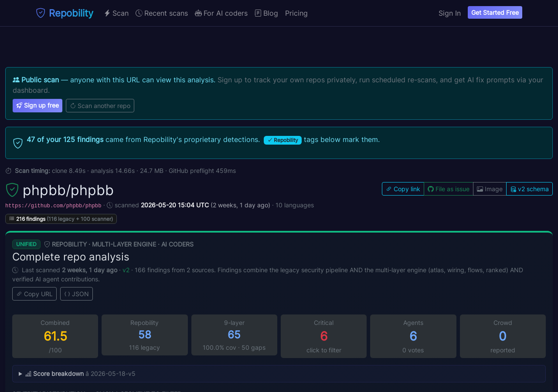Click the Public scan people icon

click(16, 80)
